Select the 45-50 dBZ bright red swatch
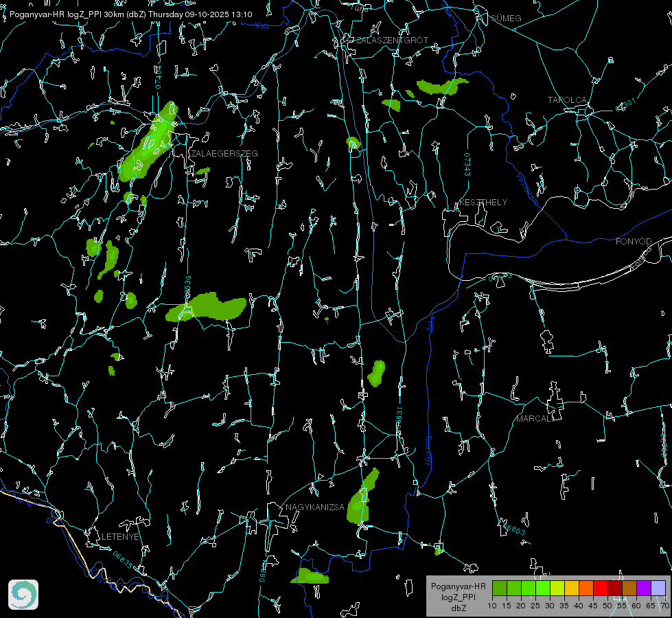The width and height of the screenshot is (672, 618). pyautogui.click(x=601, y=588)
